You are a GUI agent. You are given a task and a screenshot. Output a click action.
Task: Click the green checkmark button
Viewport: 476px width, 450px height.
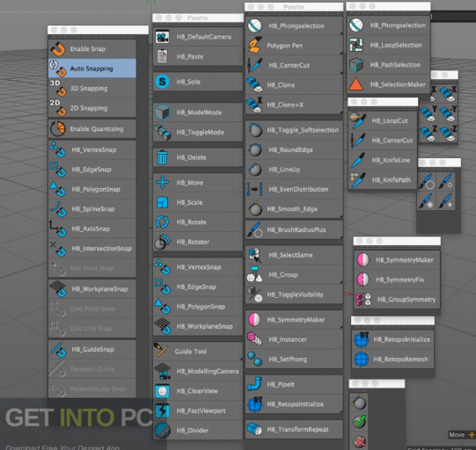pyautogui.click(x=360, y=421)
